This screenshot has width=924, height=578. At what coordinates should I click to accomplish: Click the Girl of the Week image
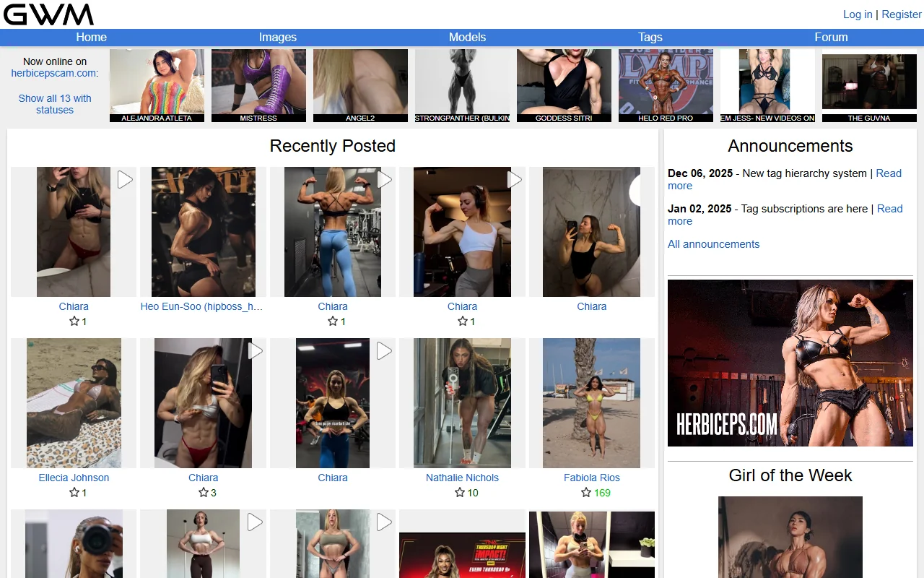(790, 538)
